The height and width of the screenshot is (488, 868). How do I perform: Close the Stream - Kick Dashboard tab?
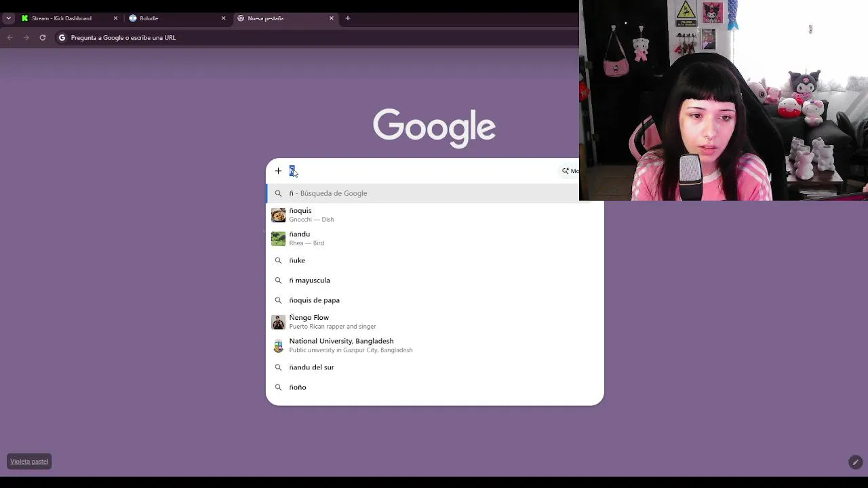click(x=115, y=18)
